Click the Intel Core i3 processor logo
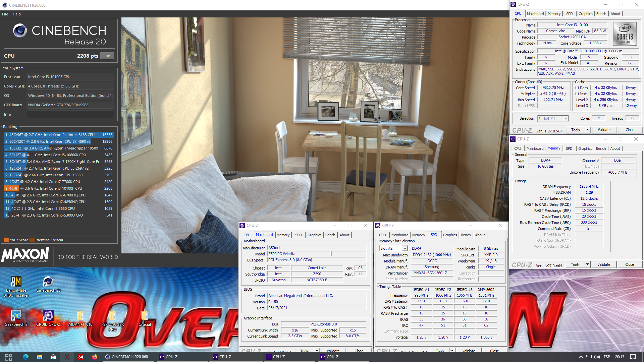 625,33
